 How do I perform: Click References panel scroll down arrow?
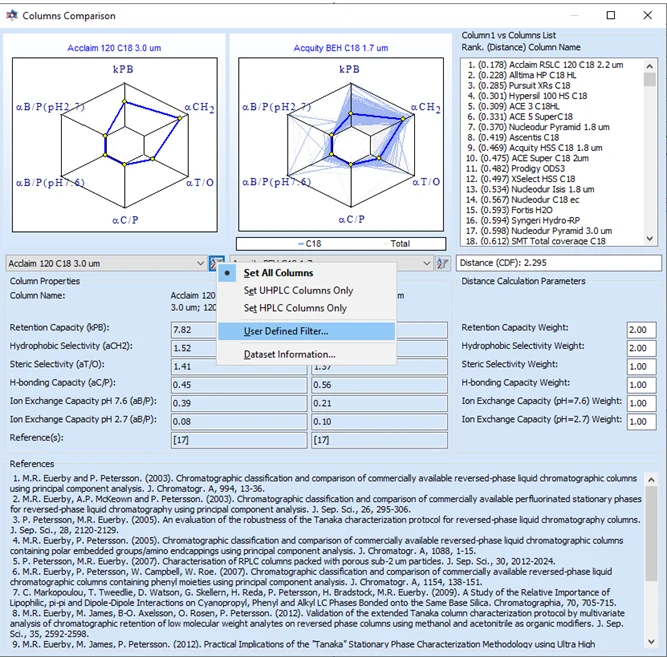tap(651, 642)
